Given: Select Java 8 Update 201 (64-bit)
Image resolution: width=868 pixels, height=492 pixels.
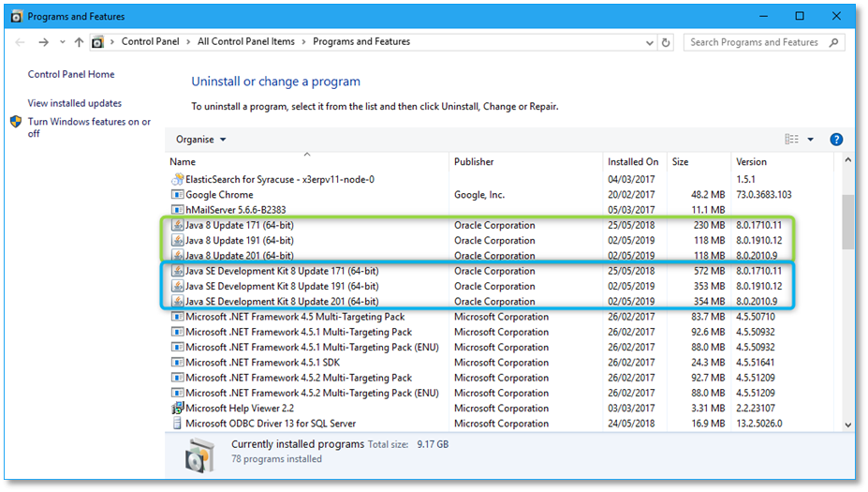Looking at the screenshot, I should click(239, 256).
